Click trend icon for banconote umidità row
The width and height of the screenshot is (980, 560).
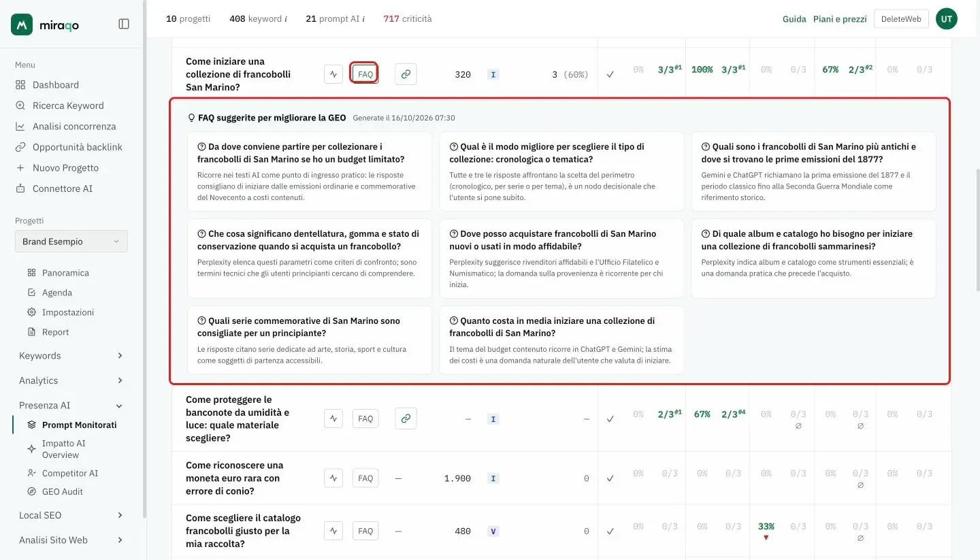coord(333,418)
